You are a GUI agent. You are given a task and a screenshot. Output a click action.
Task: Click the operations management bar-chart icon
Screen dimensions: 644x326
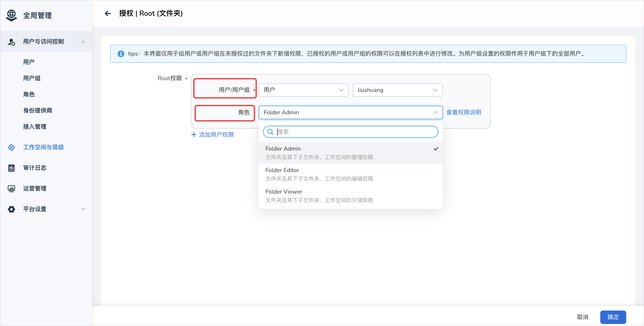pyautogui.click(x=11, y=188)
